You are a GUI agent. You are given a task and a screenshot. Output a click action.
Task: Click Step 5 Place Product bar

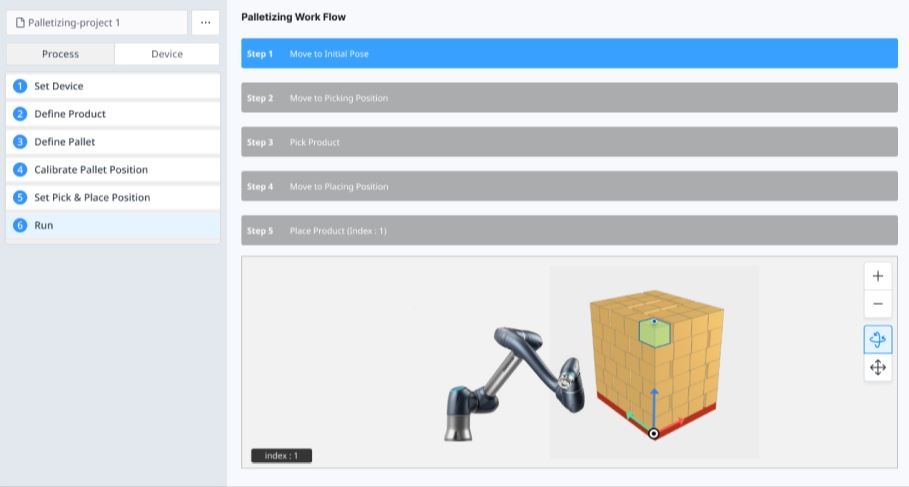coord(569,231)
